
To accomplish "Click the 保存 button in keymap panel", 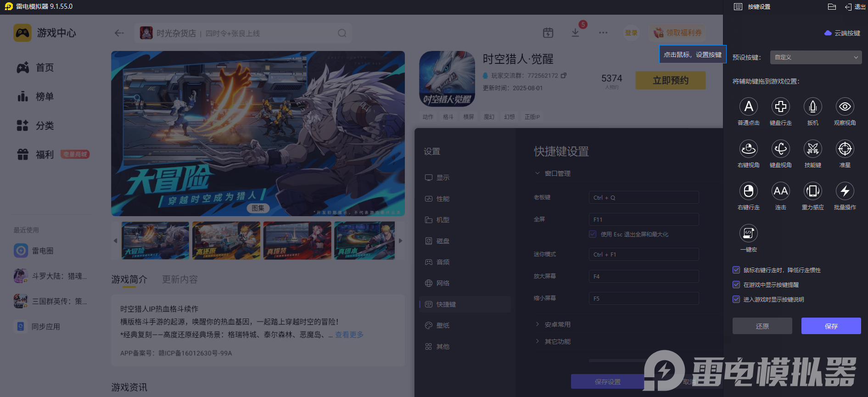I will [831, 326].
